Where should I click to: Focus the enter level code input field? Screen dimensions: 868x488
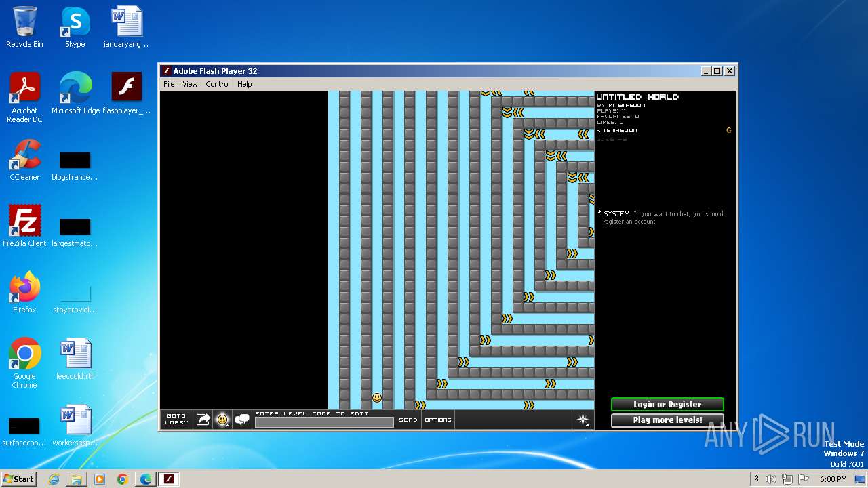coord(324,422)
